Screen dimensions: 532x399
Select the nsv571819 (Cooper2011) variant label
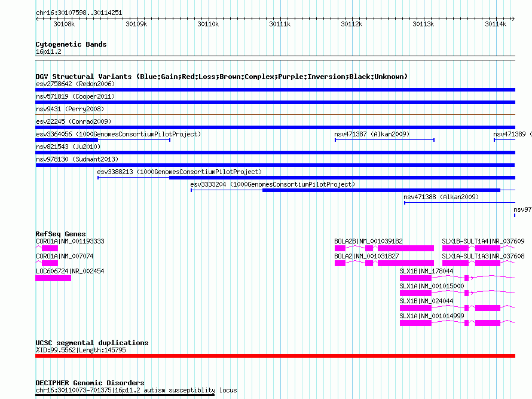click(75, 96)
